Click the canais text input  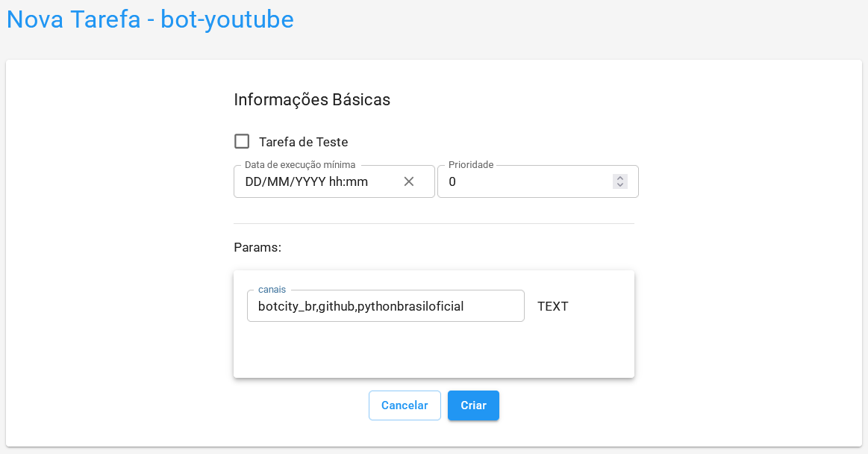point(385,306)
